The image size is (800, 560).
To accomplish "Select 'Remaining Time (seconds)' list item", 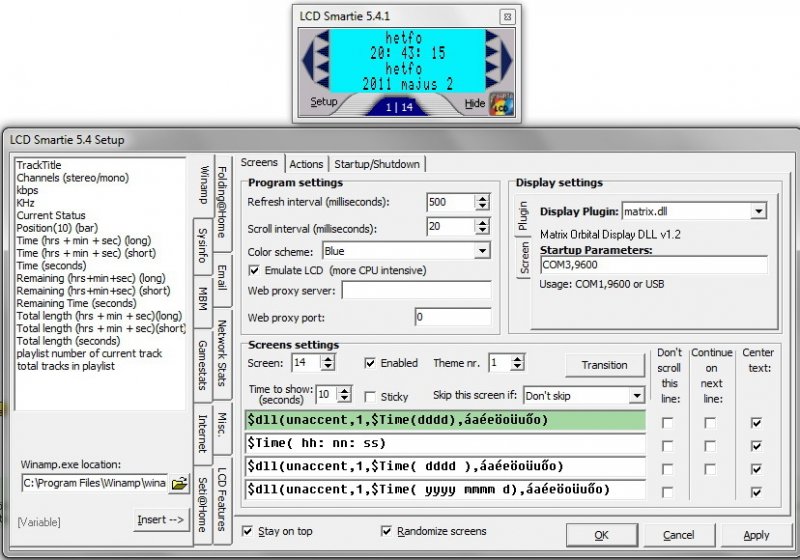I will [x=76, y=303].
